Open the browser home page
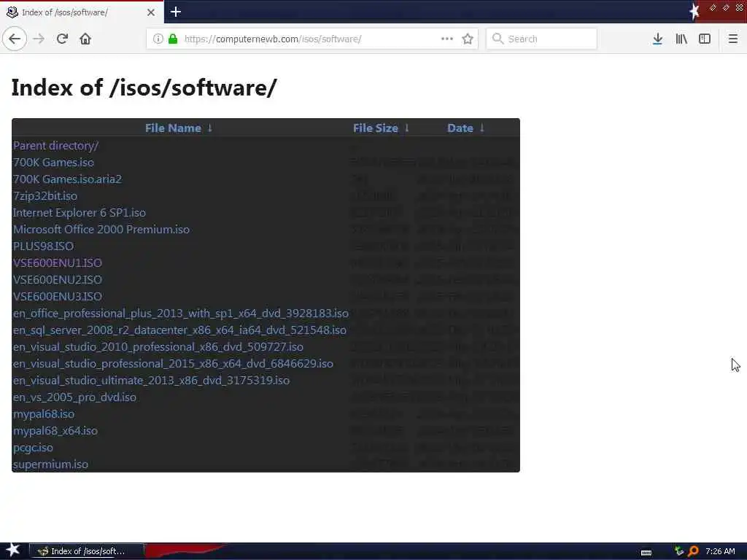The image size is (747, 560). click(x=85, y=39)
